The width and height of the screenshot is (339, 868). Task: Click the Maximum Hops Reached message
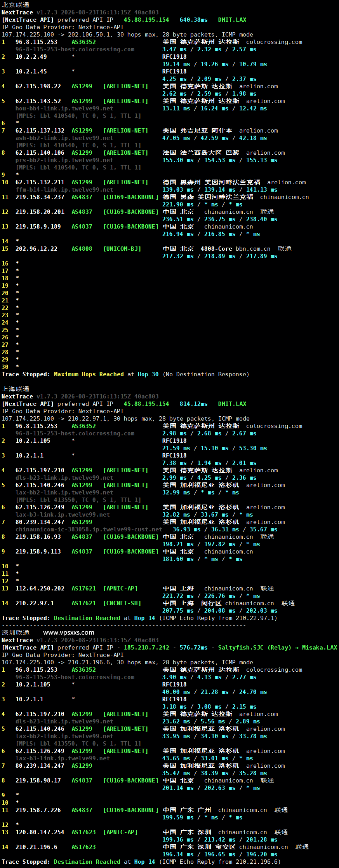[89, 374]
